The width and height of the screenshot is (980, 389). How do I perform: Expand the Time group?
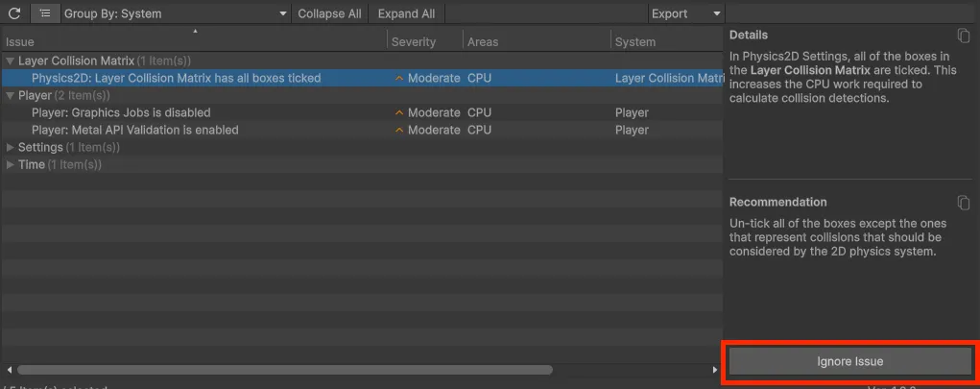(x=11, y=165)
